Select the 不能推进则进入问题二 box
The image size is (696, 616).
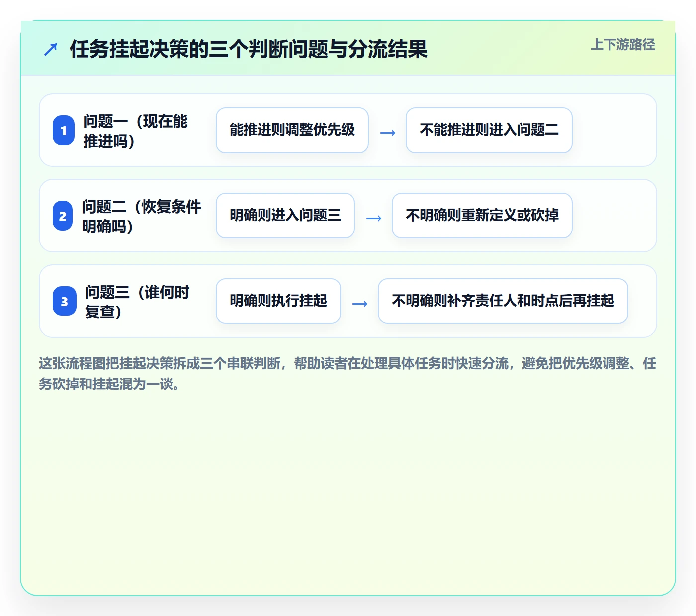(489, 130)
